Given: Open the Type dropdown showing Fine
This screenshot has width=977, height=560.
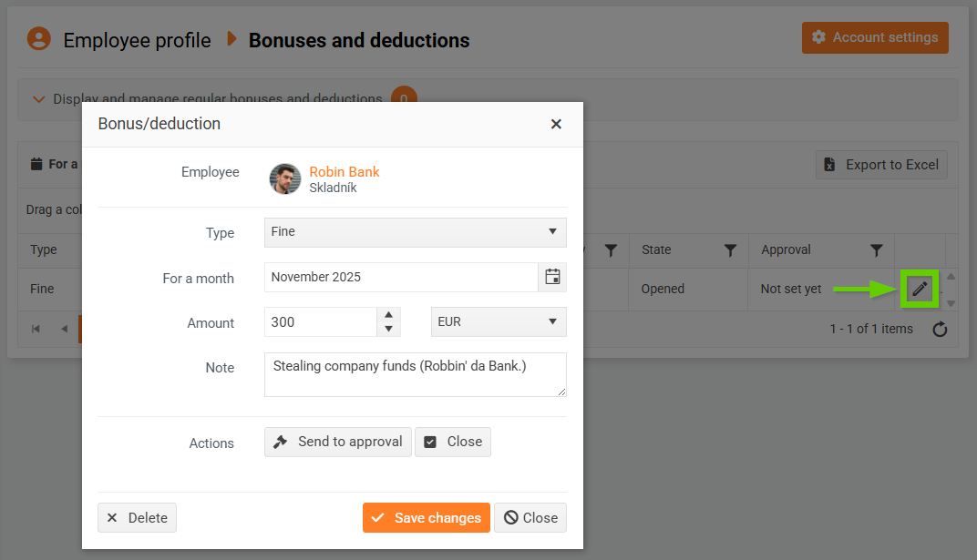Looking at the screenshot, I should (415, 232).
